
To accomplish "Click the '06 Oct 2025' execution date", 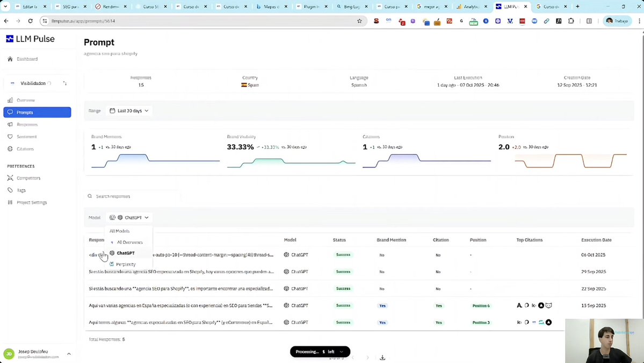I will [x=593, y=255].
